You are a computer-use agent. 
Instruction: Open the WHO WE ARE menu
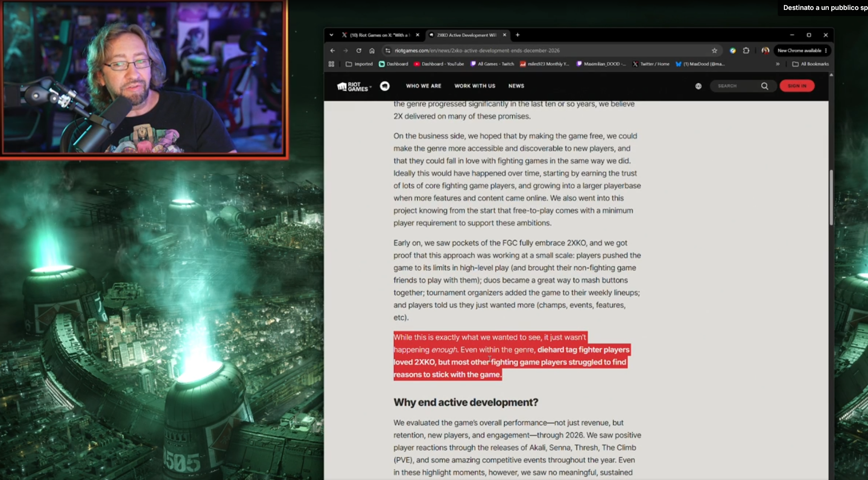point(423,86)
